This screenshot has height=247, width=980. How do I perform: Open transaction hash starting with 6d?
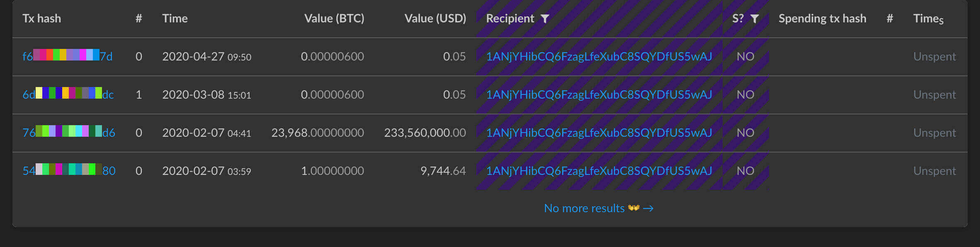tap(68, 94)
